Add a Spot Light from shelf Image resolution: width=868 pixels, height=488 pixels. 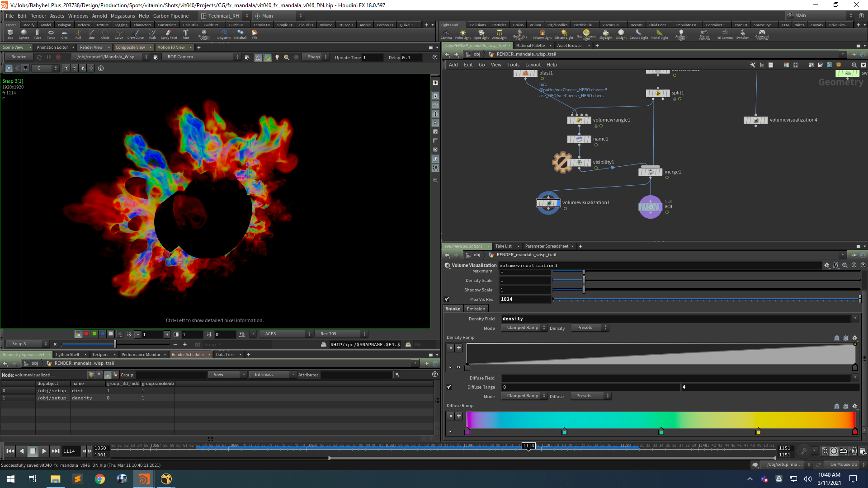tap(481, 34)
